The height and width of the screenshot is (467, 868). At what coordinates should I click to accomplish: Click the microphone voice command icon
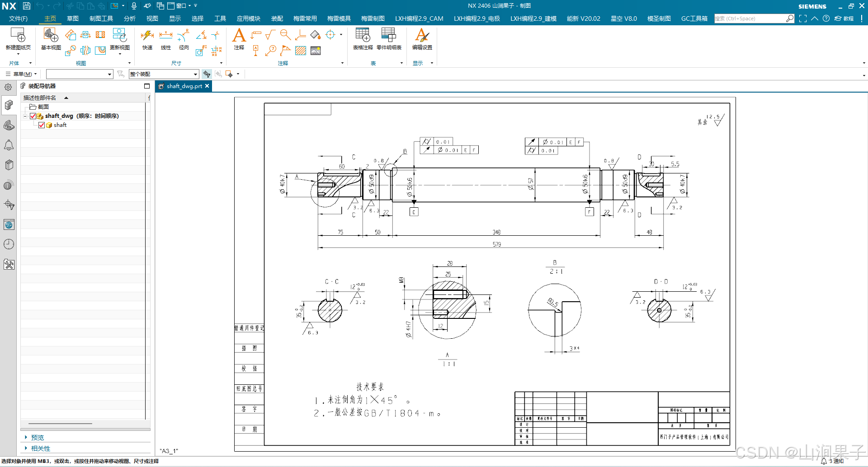(134, 6)
